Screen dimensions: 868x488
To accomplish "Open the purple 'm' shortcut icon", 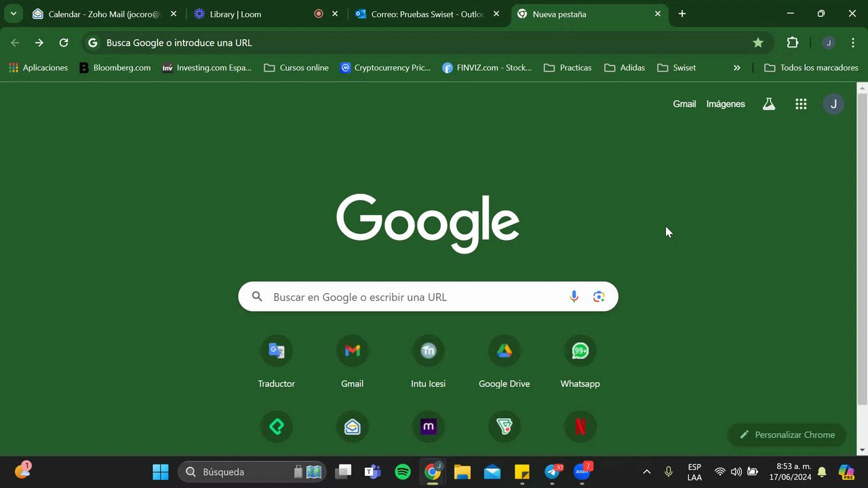I will tap(428, 426).
